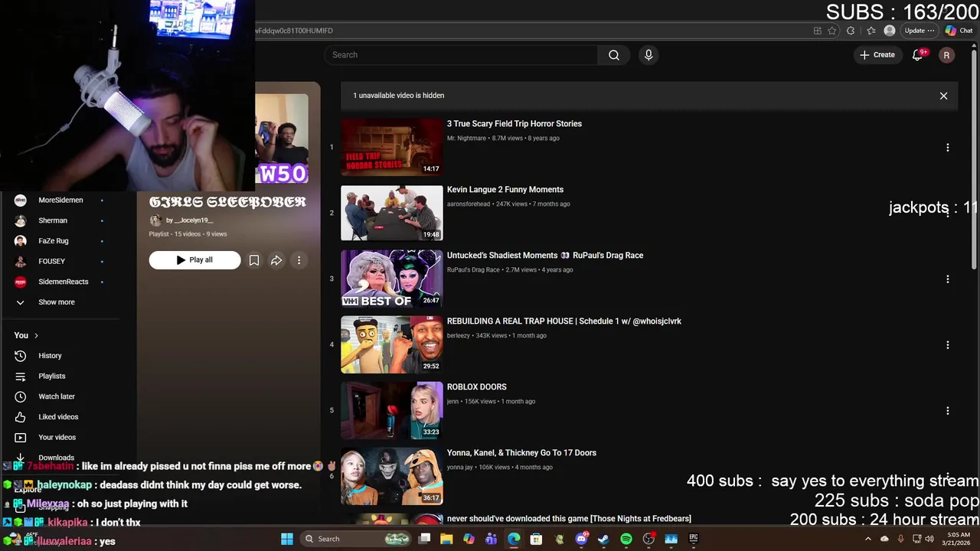Click the YouTube search magnifier button

pos(613,55)
